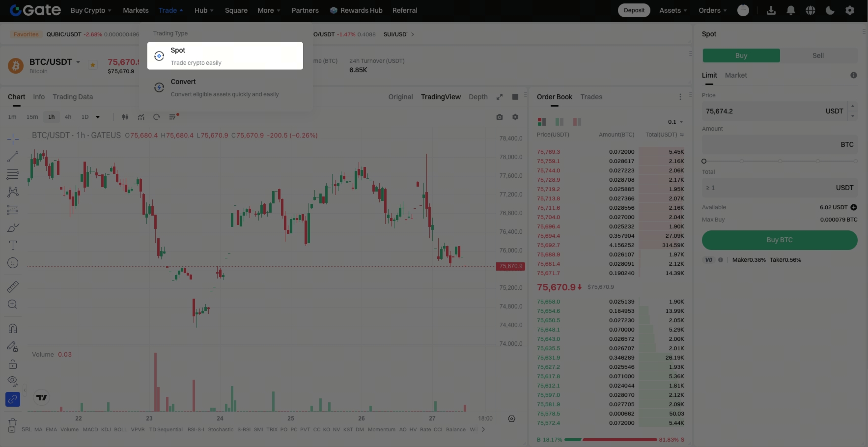
Task: Expand the more timeframes dropdown arrow
Action: [98, 117]
